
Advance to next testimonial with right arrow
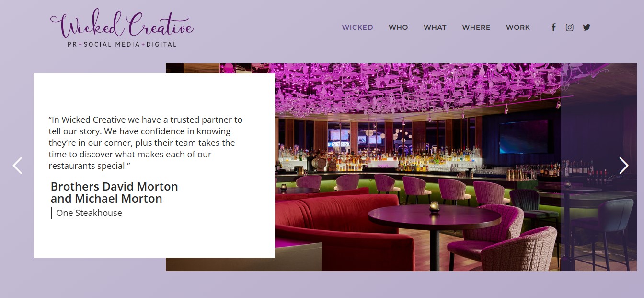(623, 166)
